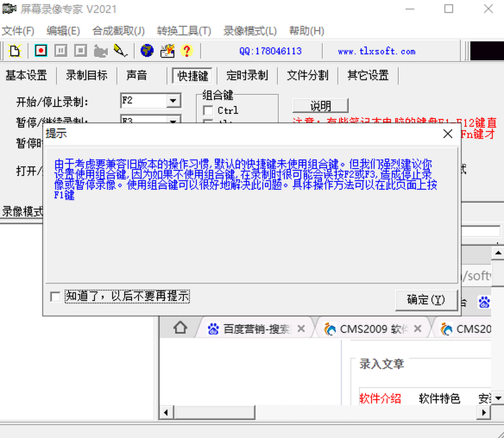The image size is (504, 438).
Task: Enable the Ctrl combination key checkbox
Action: [208, 110]
